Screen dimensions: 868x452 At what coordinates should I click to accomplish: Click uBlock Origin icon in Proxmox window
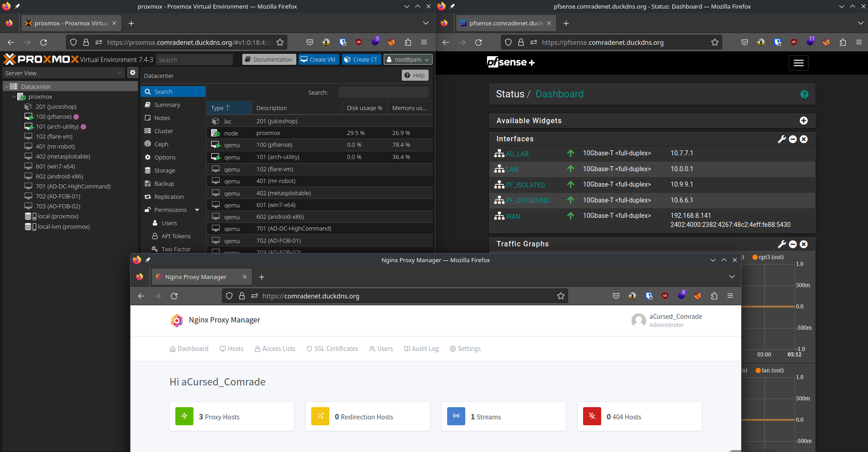359,42
